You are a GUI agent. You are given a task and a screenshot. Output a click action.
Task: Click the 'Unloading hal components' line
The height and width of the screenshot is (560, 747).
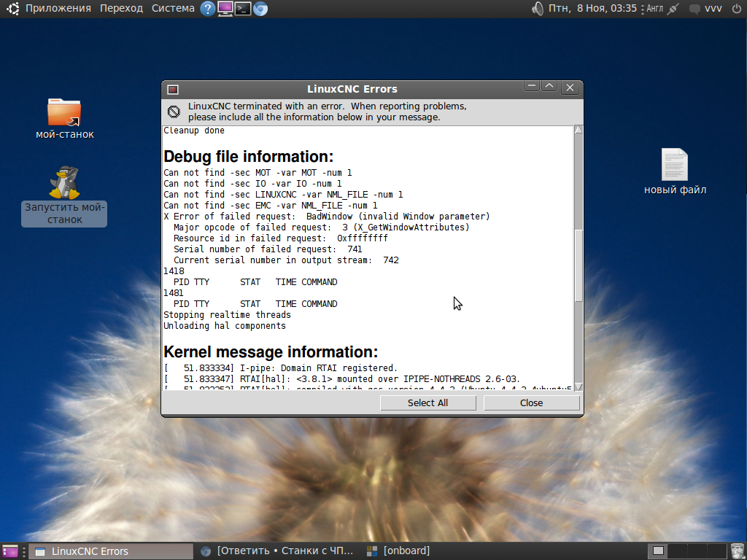225,326
